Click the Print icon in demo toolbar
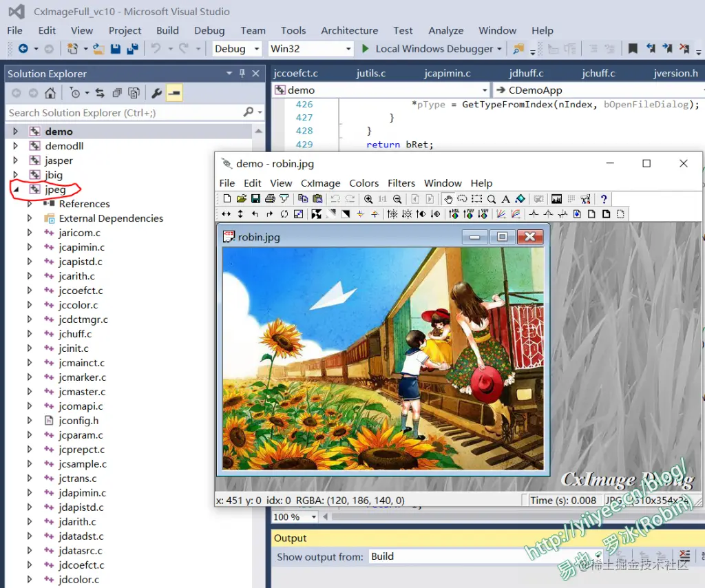 270,199
